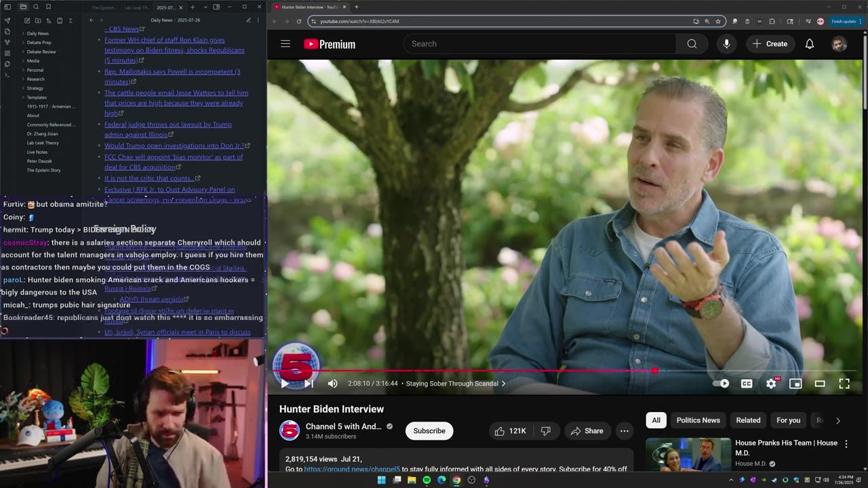Subscribe to Channel 5 with Andrew
This screenshot has height=488, width=868.
coord(429,431)
